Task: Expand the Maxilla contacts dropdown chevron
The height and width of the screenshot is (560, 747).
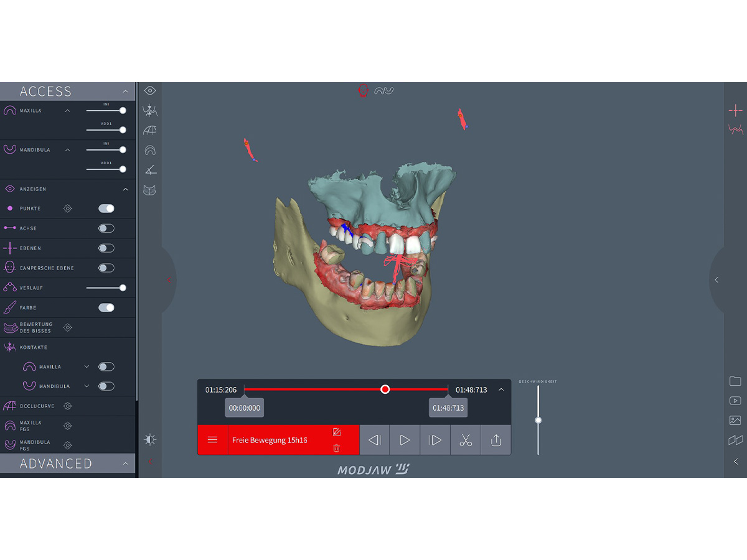Action: (x=87, y=367)
